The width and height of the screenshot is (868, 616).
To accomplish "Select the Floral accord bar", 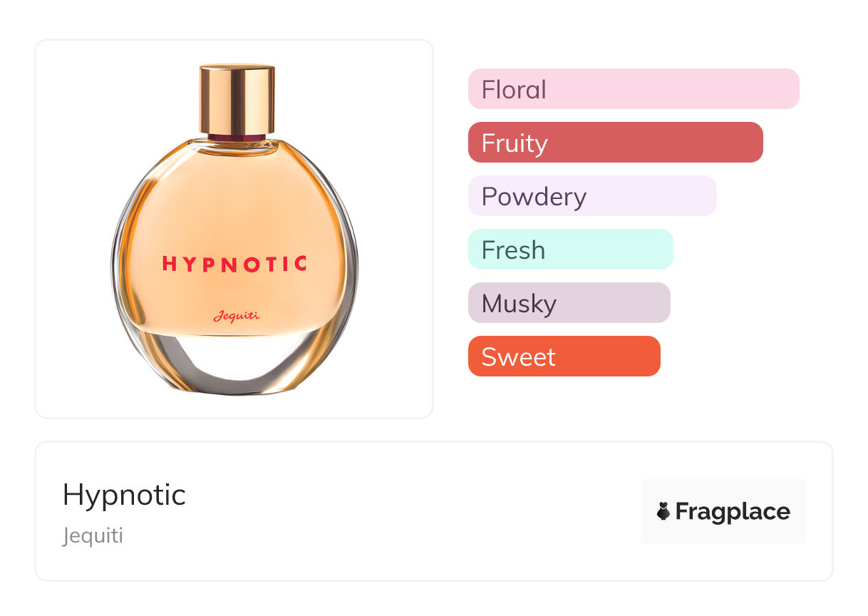I will point(633,89).
